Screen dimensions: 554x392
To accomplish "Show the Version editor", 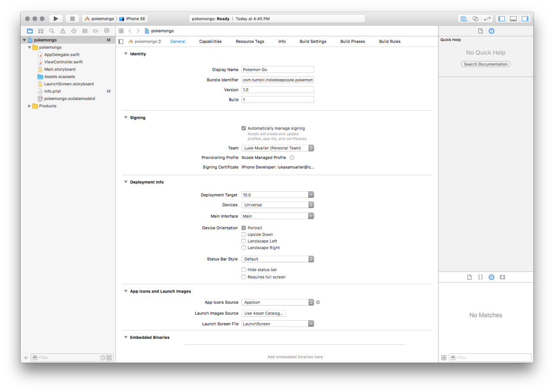I will (487, 19).
